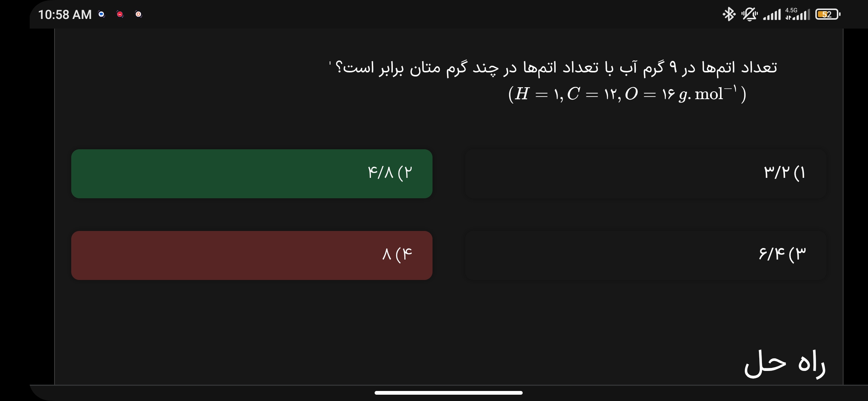The height and width of the screenshot is (401, 868).
Task: Tap the Bluetooth status icon
Action: pos(729,14)
